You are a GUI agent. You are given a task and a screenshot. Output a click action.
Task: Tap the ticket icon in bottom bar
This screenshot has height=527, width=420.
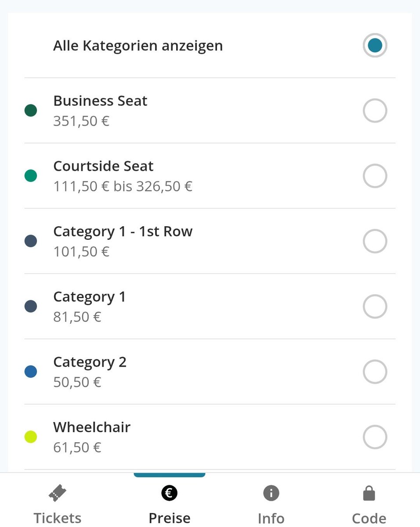(x=57, y=494)
